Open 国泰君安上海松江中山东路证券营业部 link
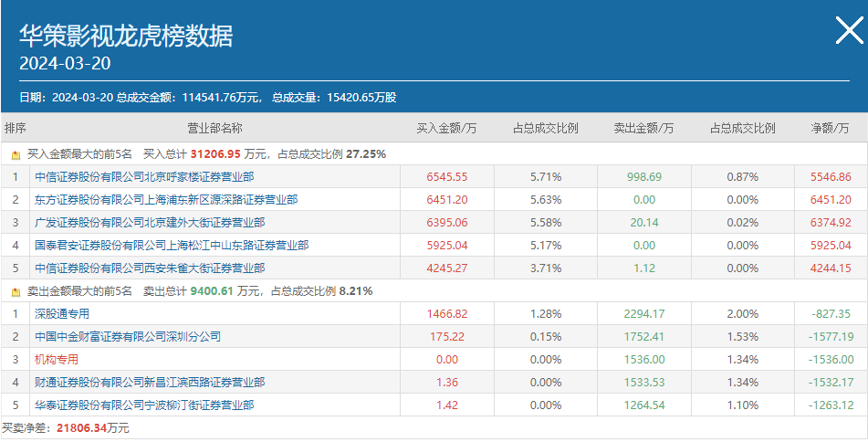 172,246
